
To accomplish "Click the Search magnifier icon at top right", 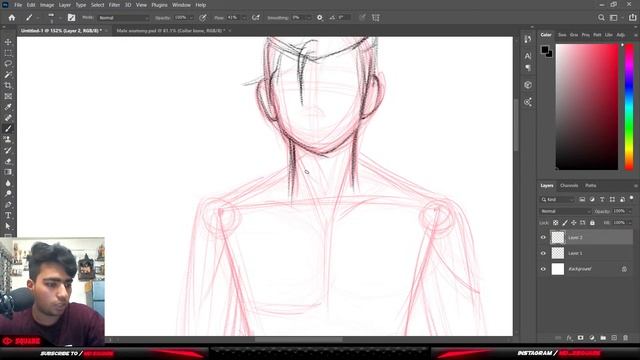I will pyautogui.click(x=601, y=18).
